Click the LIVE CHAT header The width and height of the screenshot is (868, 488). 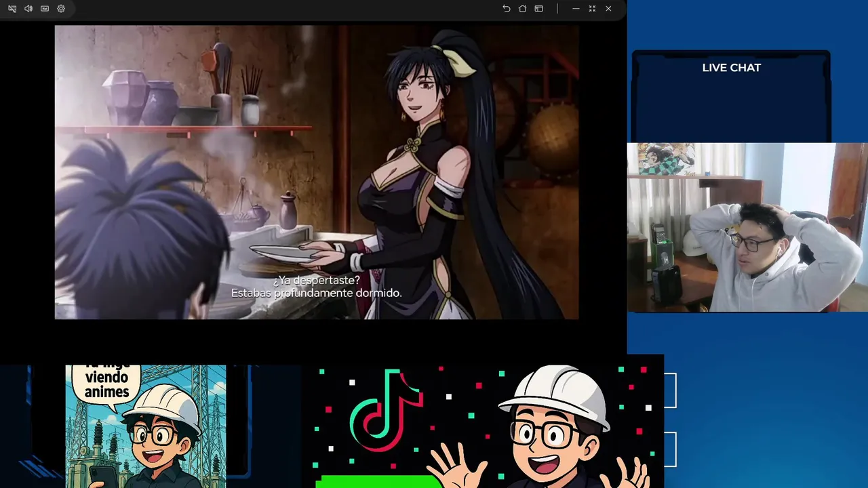pyautogui.click(x=731, y=68)
